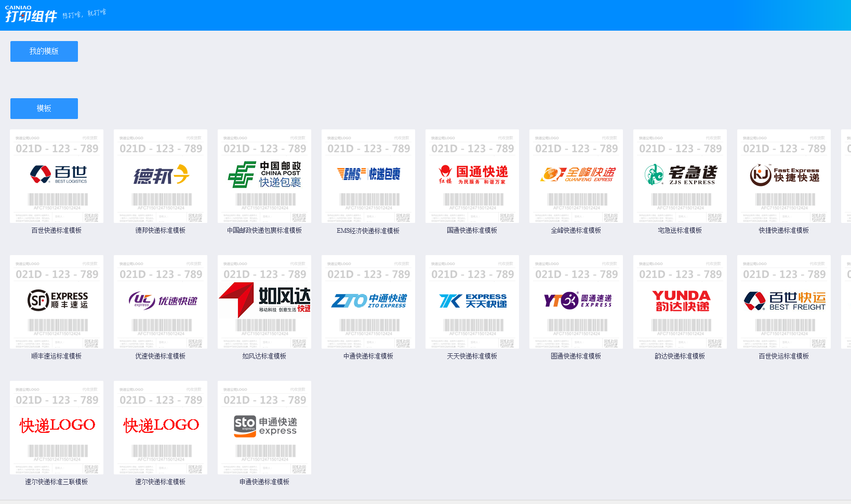Click the 百世快运标准模板 caption
851x504 pixels.
pyautogui.click(x=784, y=356)
